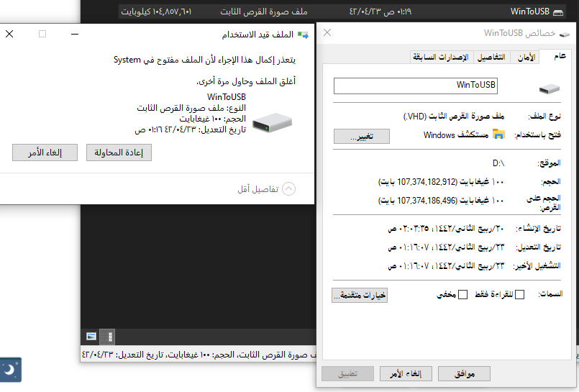Close the WinToUSB properties window
Image resolution: width=579 pixels, height=392 pixels.
[x=327, y=33]
